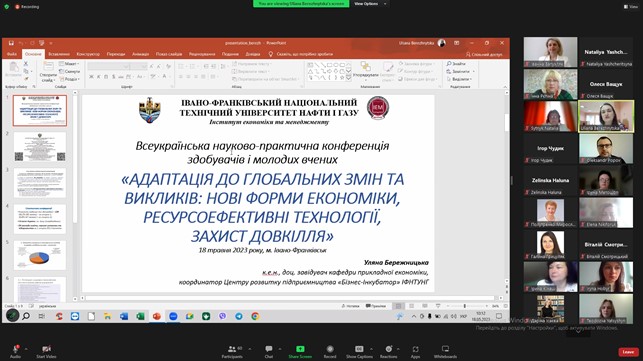Select Oleksandr Popov's video tile
643x361 pixels.
pyautogui.click(x=606, y=149)
